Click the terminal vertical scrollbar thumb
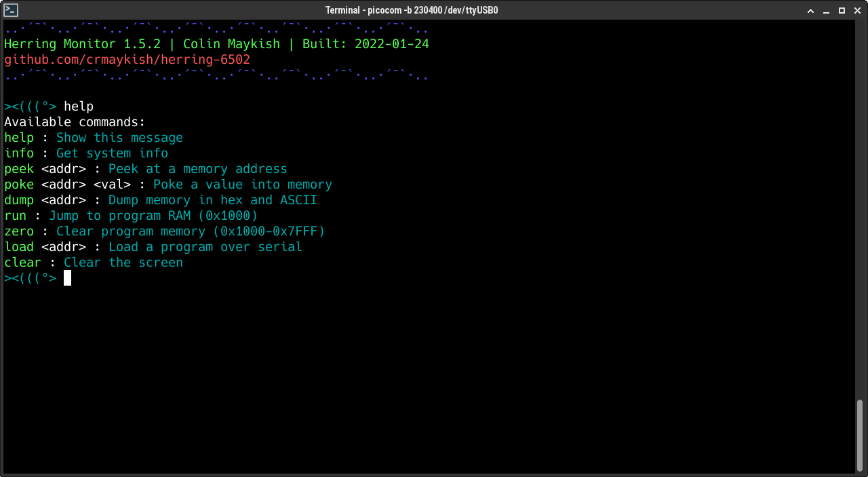 point(859,434)
